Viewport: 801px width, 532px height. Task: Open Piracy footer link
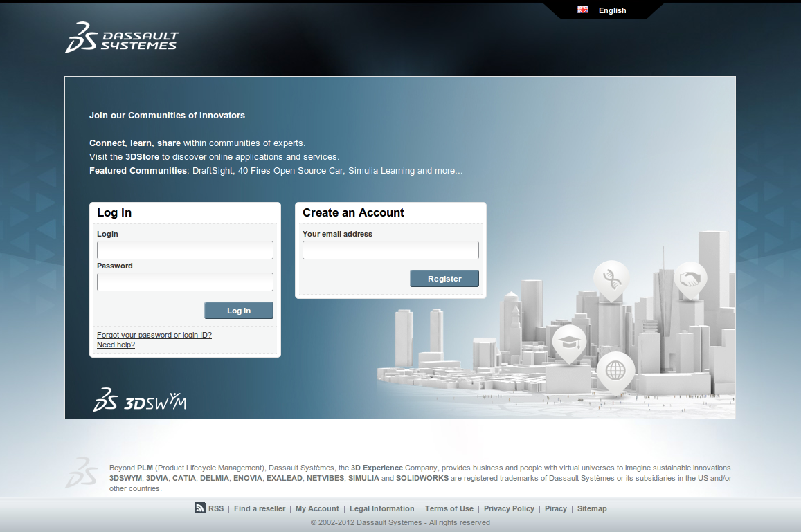click(556, 508)
